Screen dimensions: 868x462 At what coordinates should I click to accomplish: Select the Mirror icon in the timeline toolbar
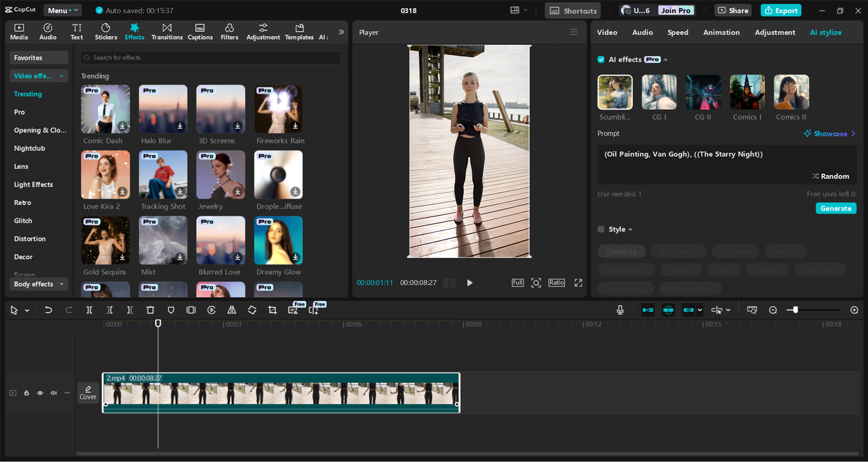tap(231, 310)
